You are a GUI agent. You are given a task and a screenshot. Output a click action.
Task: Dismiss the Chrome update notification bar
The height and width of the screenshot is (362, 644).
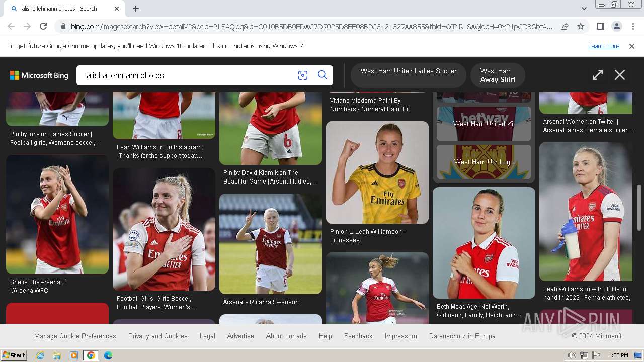(x=632, y=46)
